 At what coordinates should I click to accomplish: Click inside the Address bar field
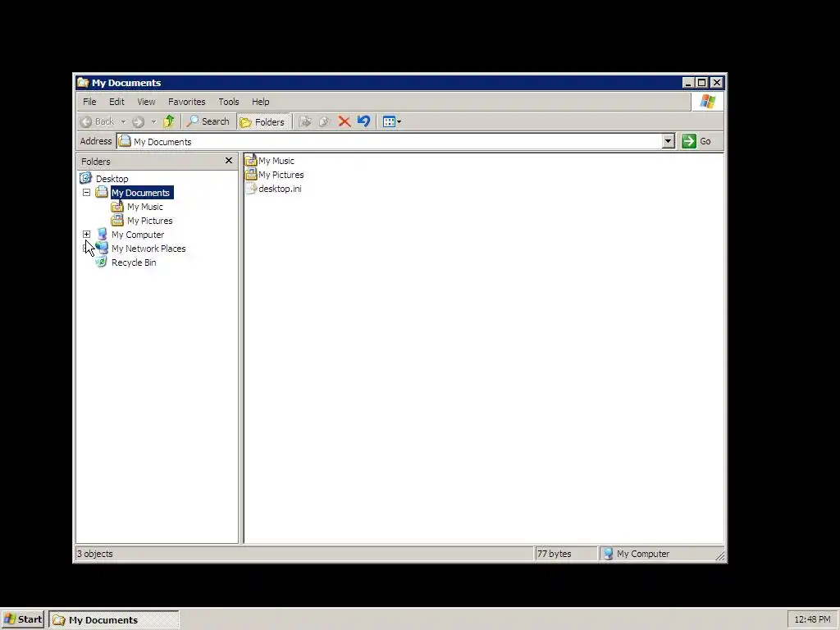click(389, 141)
